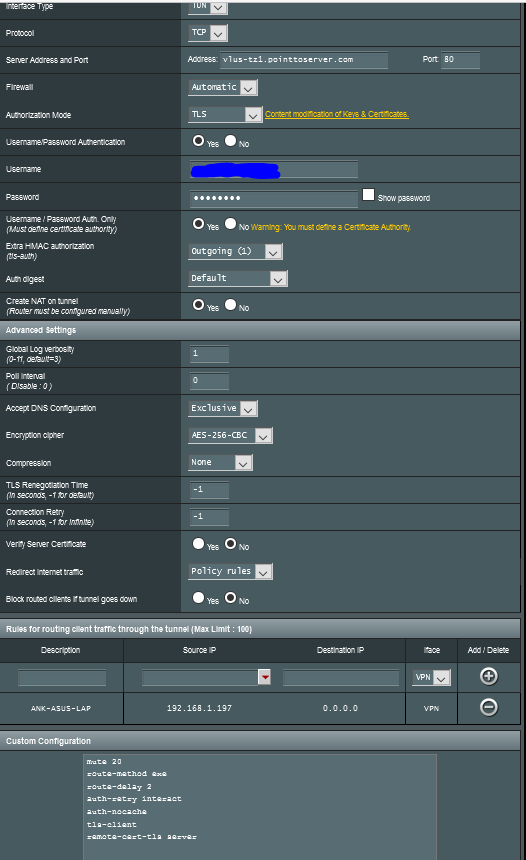
Task: Select No for Username / Password Auth. Only
Action: coord(230,224)
